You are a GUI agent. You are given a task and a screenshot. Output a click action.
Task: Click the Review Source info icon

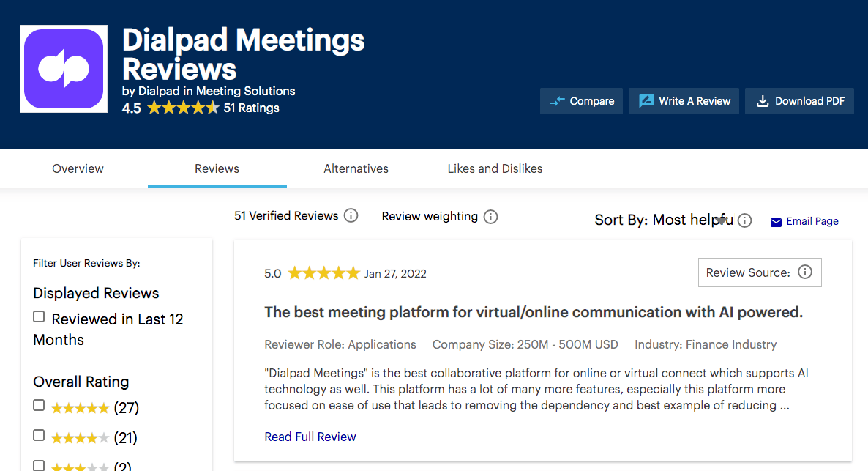(805, 272)
